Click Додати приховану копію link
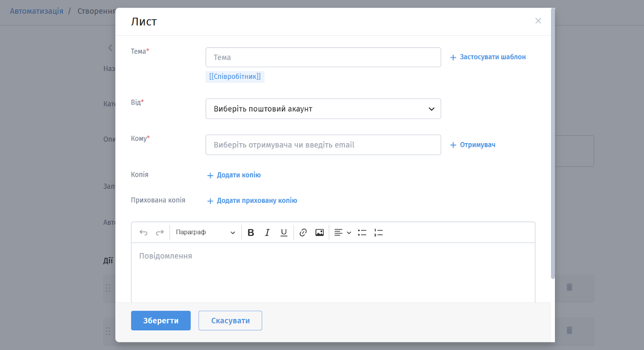 point(252,200)
